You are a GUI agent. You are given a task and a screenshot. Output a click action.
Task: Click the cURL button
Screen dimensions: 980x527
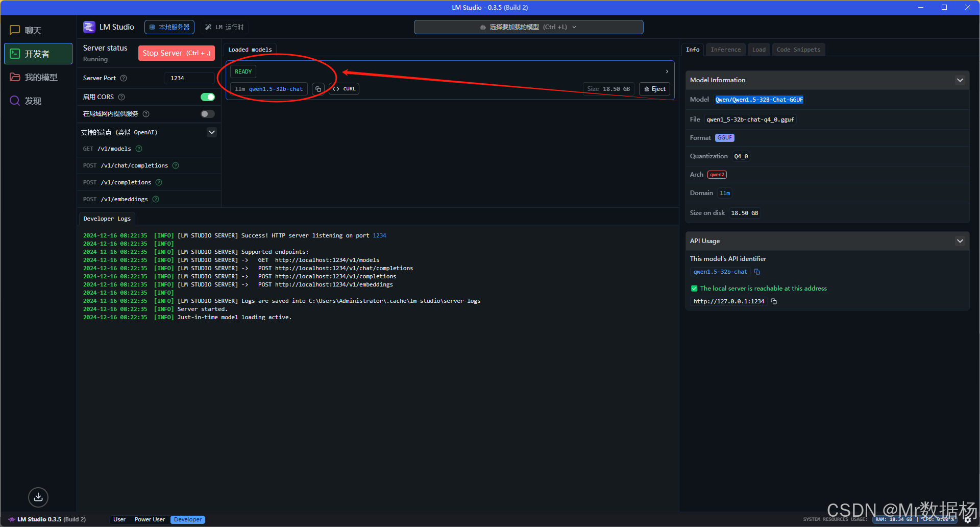click(x=345, y=89)
